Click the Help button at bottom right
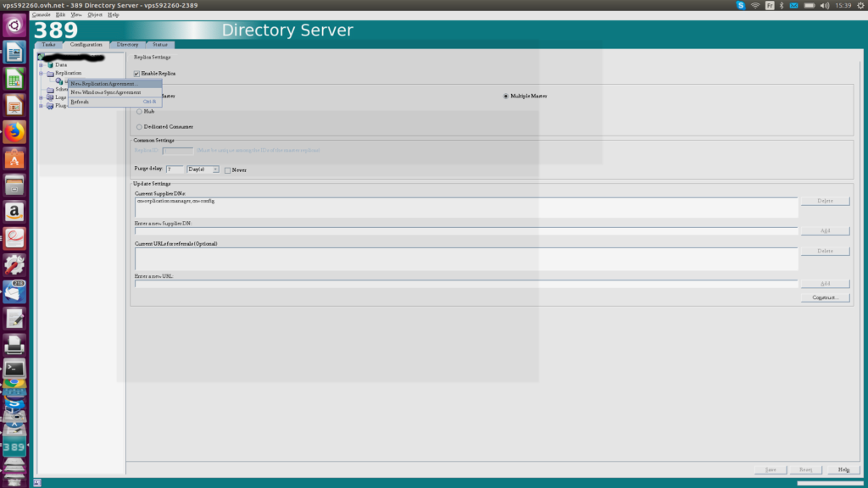The image size is (868, 488). (x=843, y=469)
